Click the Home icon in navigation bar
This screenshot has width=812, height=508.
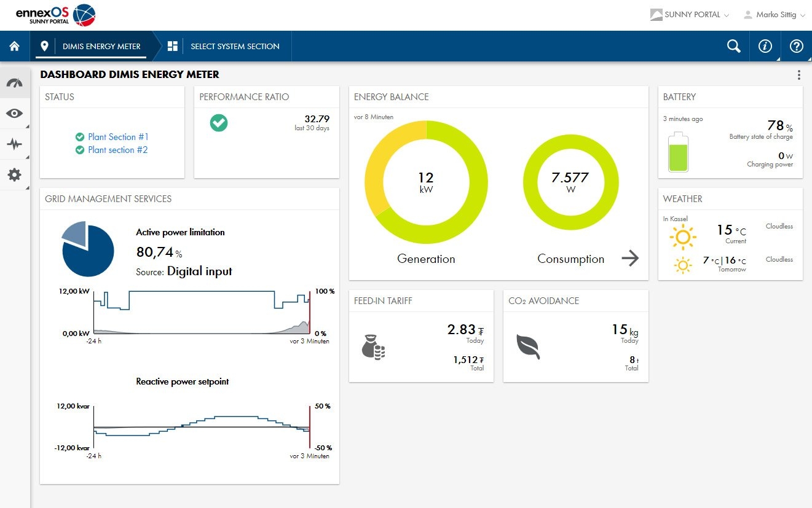15,46
